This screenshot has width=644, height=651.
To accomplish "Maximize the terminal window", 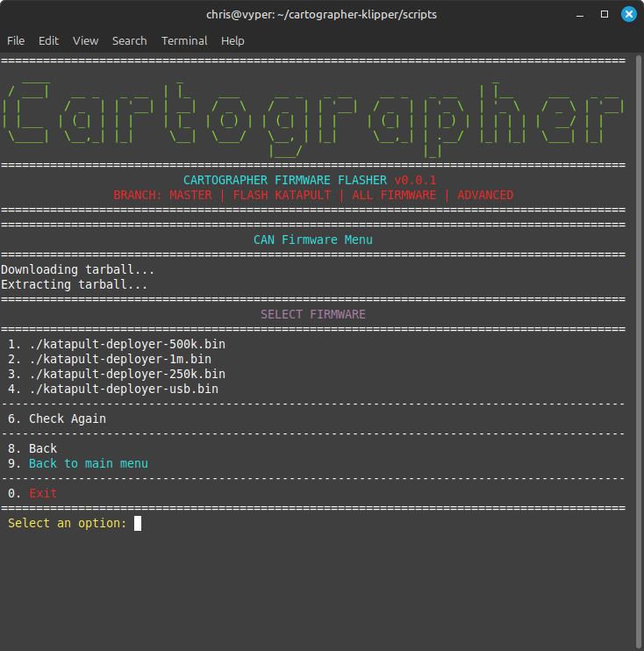I will 605,15.
